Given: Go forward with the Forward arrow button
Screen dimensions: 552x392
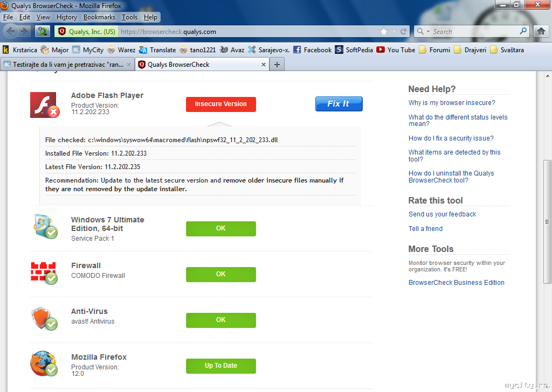Looking at the screenshot, I should point(24,31).
